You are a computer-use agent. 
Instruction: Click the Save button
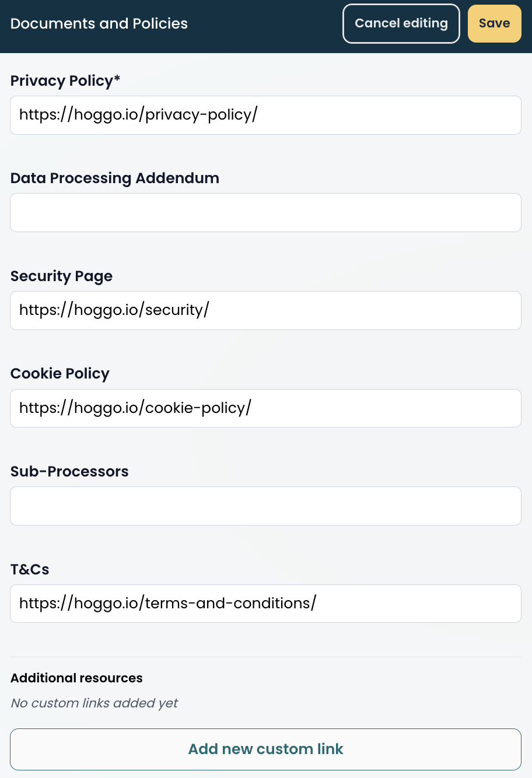click(x=494, y=23)
